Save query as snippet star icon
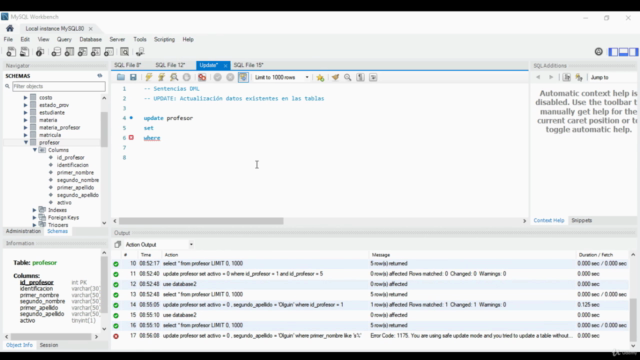This screenshot has height=360, width=640. coord(320,77)
